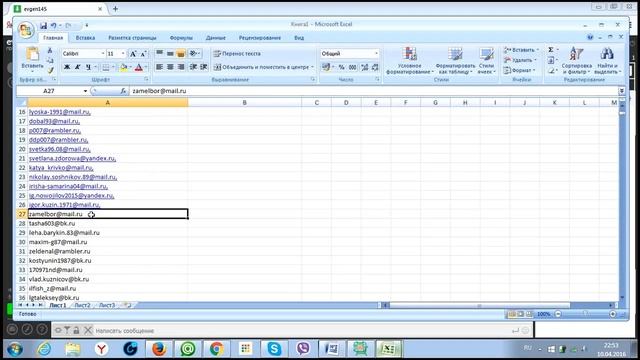
Task: Align cell text to the right
Action: click(181, 67)
